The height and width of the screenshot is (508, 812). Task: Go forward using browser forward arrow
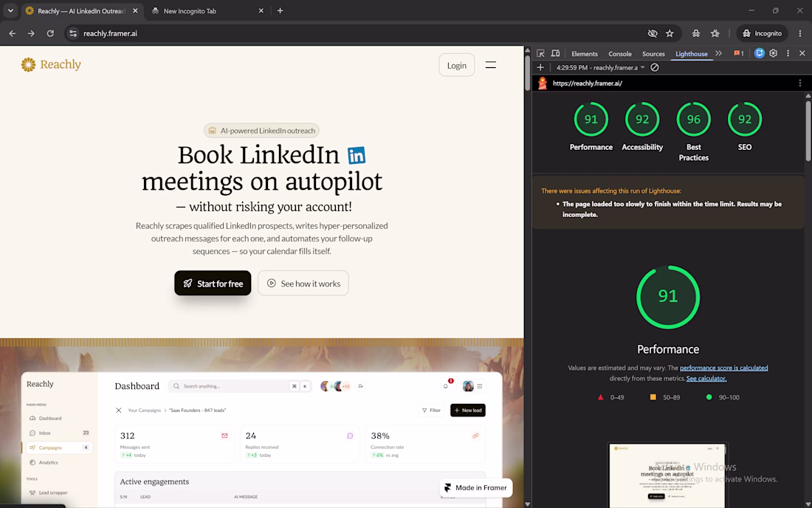tap(31, 33)
